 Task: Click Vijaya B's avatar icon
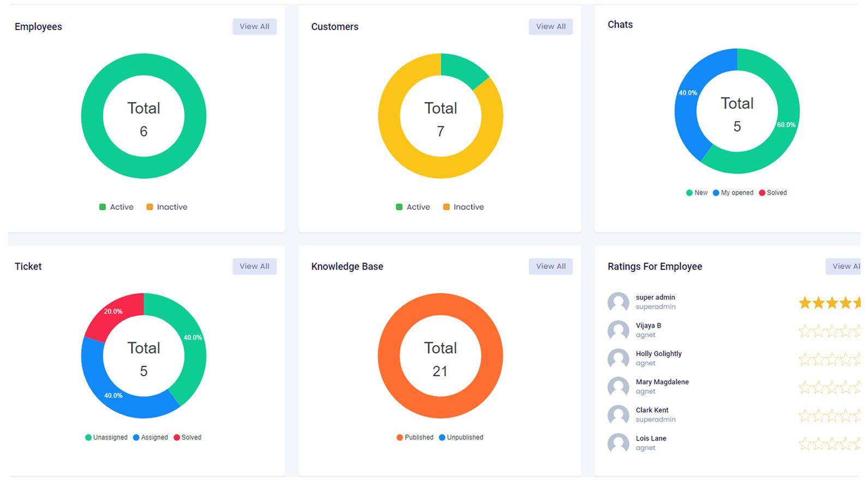(618, 330)
